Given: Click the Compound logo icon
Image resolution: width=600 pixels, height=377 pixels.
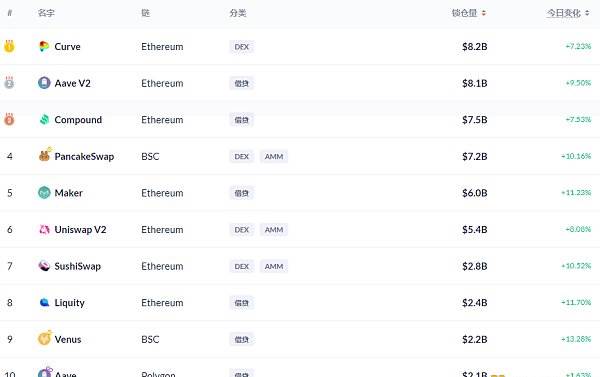Looking at the screenshot, I should click(44, 119).
